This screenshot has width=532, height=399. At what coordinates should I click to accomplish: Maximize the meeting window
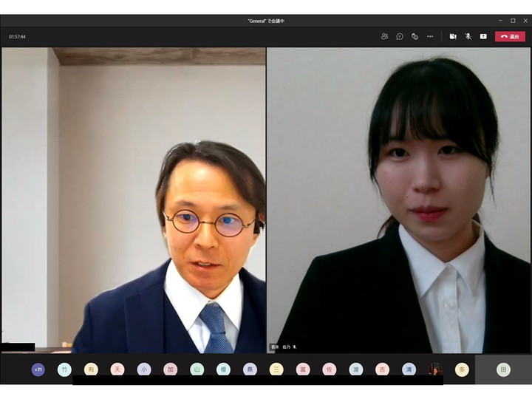513,21
